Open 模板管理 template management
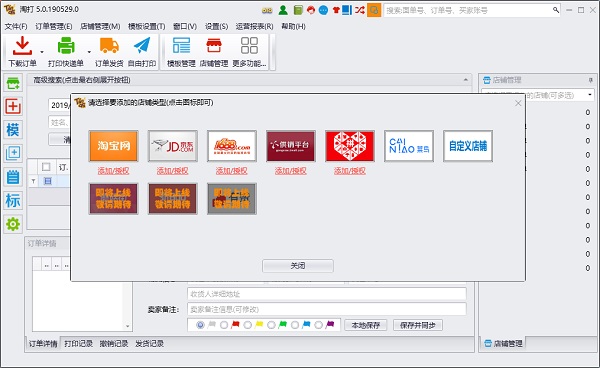This screenshot has width=600, height=368. pos(181,52)
